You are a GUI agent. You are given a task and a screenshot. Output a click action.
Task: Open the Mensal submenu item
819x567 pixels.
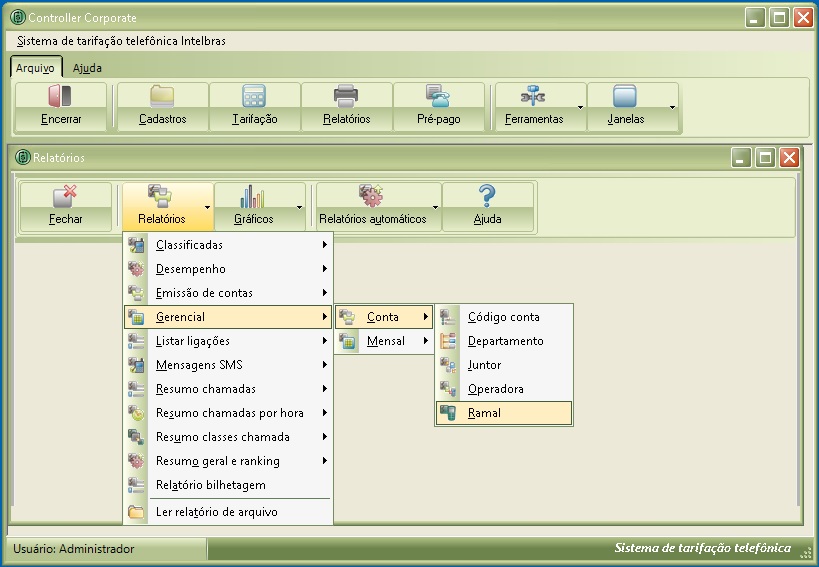click(385, 341)
